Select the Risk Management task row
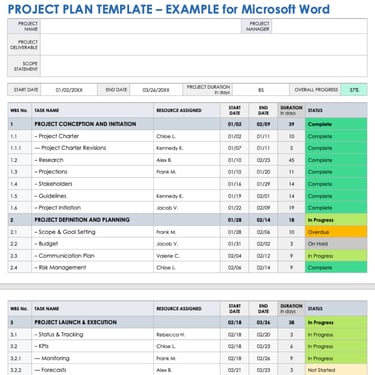 tap(187, 268)
